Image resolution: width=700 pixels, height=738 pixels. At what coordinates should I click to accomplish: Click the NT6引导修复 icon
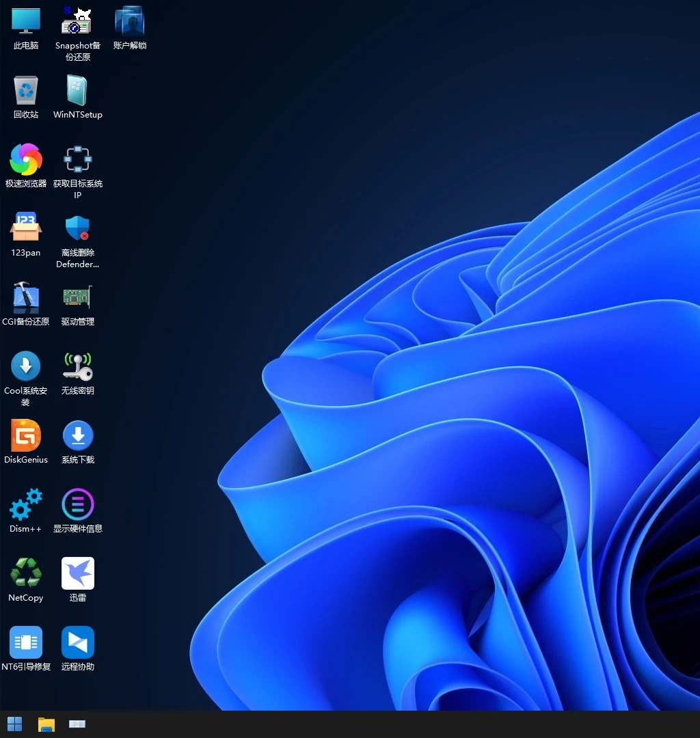(x=26, y=643)
